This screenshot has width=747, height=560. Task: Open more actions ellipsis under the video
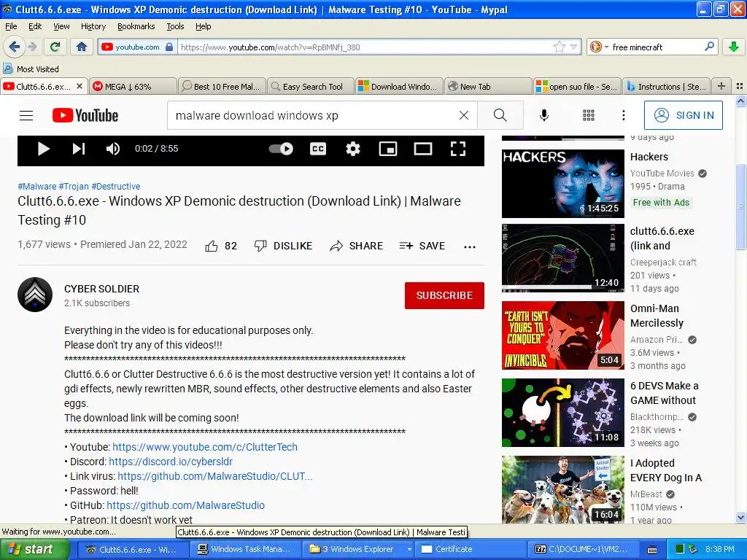pos(470,246)
